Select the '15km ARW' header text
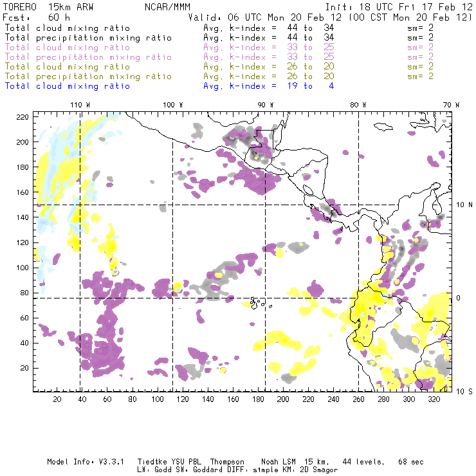Image resolution: width=476 pixels, height=476 pixels. click(x=71, y=7)
